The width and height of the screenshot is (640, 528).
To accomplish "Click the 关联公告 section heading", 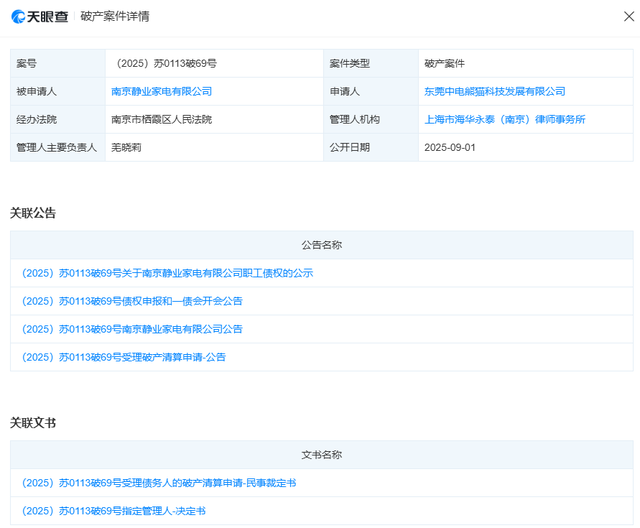I will pyautogui.click(x=33, y=213).
